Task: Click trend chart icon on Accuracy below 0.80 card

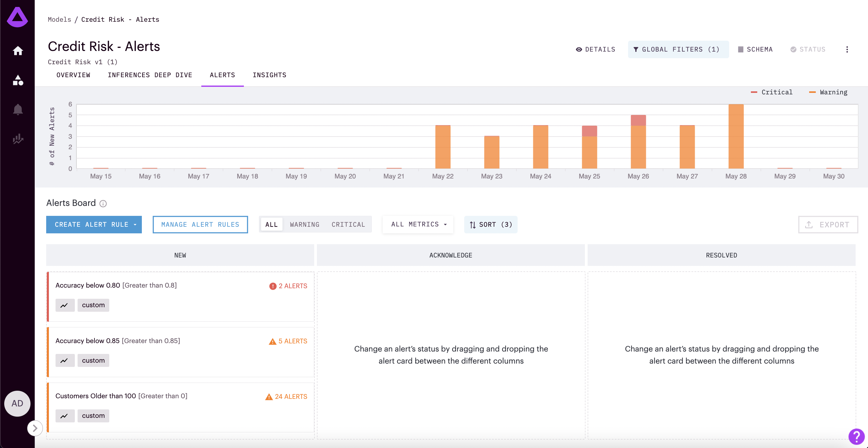Action: [x=65, y=305]
